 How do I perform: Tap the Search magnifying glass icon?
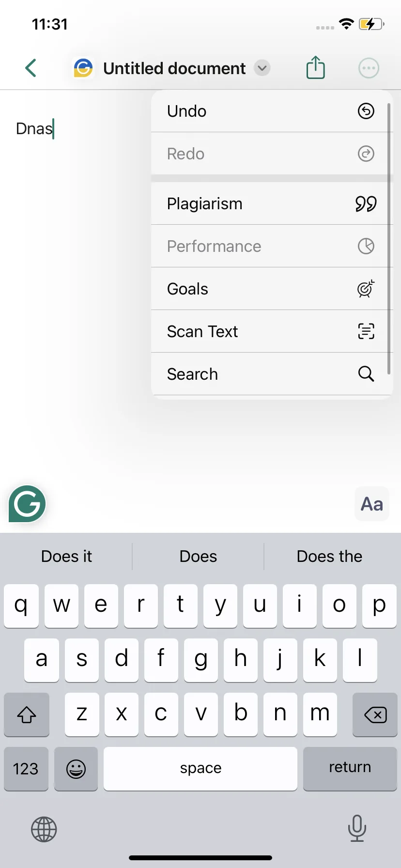coord(366,374)
